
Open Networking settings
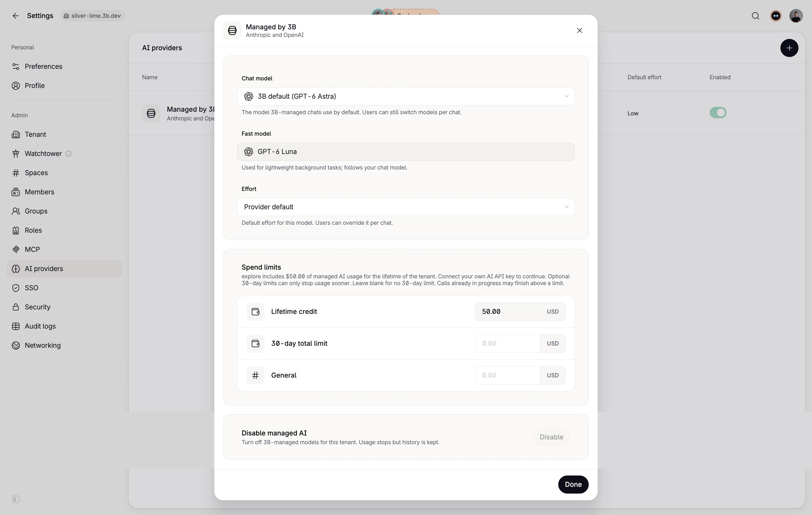(x=64, y=346)
